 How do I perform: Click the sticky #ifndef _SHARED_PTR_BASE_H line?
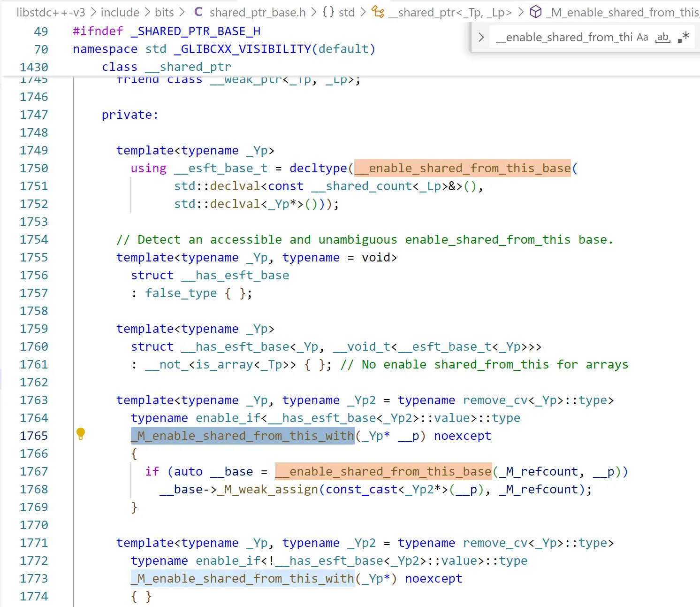pos(167,31)
